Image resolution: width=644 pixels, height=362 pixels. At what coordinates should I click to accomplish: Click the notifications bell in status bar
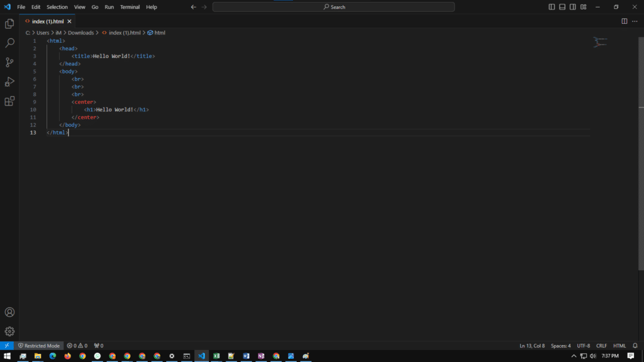(635, 346)
